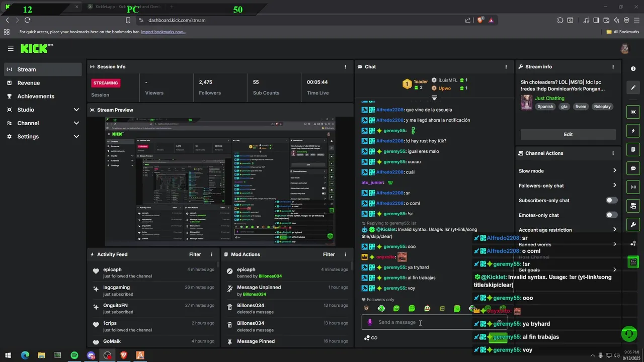The height and width of the screenshot is (362, 644).
Task: Open Activity Feed three-dot menu
Action: tap(211, 254)
